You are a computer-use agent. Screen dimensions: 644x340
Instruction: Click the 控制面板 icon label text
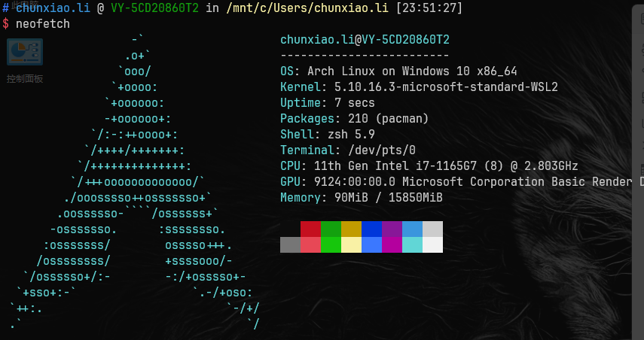tap(25, 79)
